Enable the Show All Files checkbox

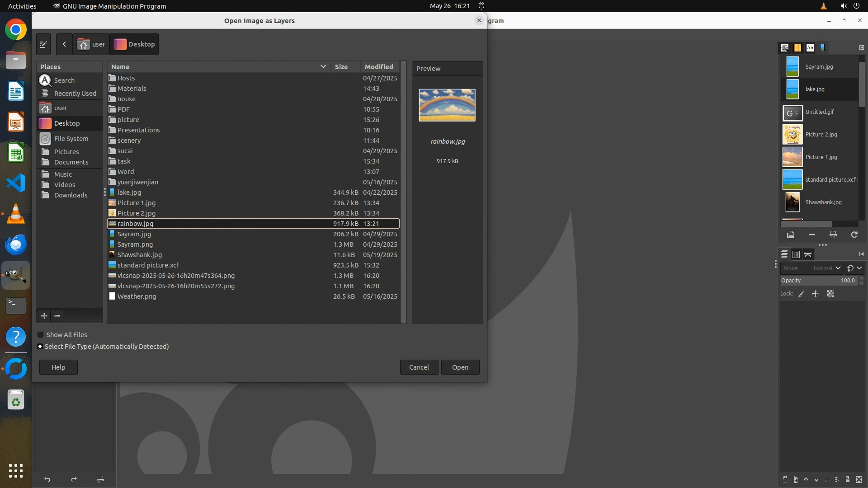click(41, 335)
